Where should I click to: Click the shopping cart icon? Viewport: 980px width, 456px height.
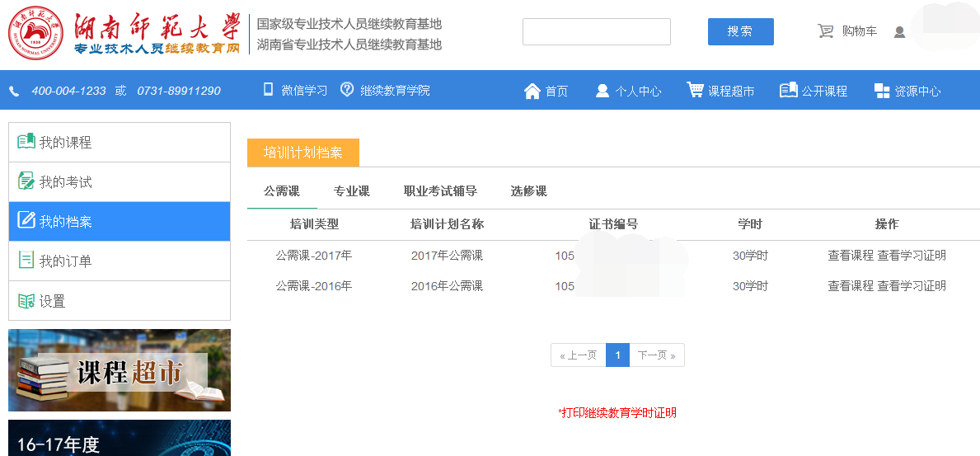(825, 31)
